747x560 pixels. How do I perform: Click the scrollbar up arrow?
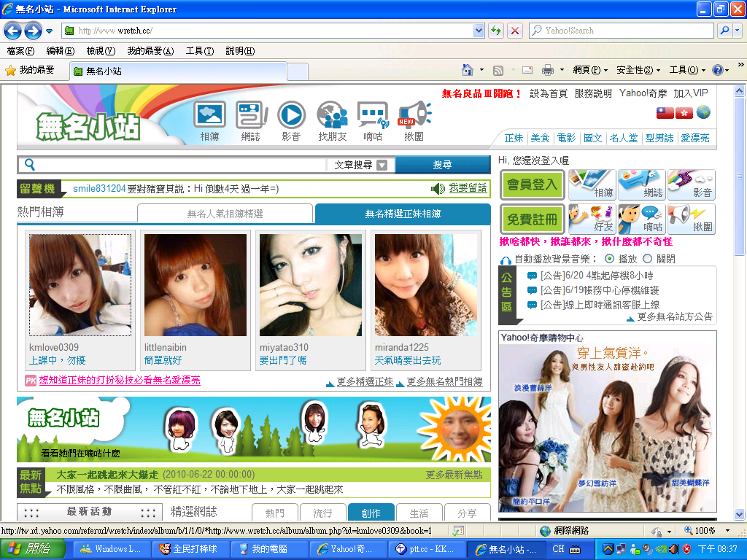(x=739, y=91)
